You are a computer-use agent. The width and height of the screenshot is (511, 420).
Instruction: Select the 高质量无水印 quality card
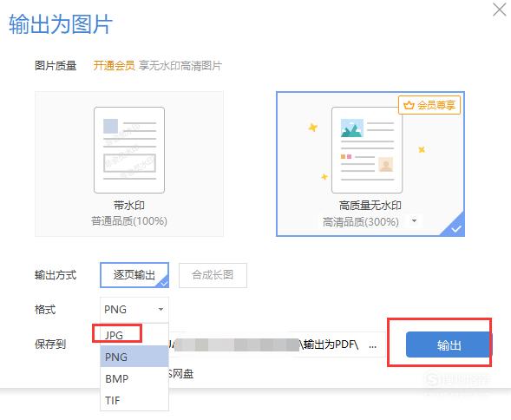[370, 164]
